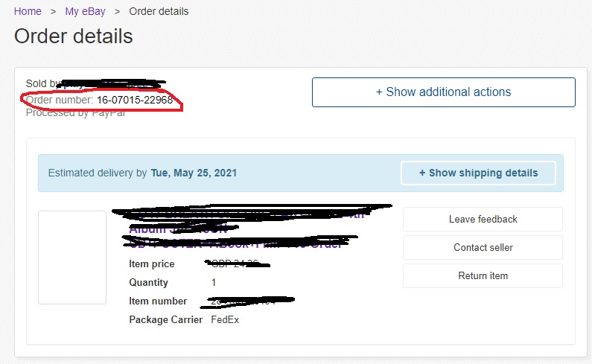Expand Show additional actions
This screenshot has width=592, height=364.
click(444, 92)
